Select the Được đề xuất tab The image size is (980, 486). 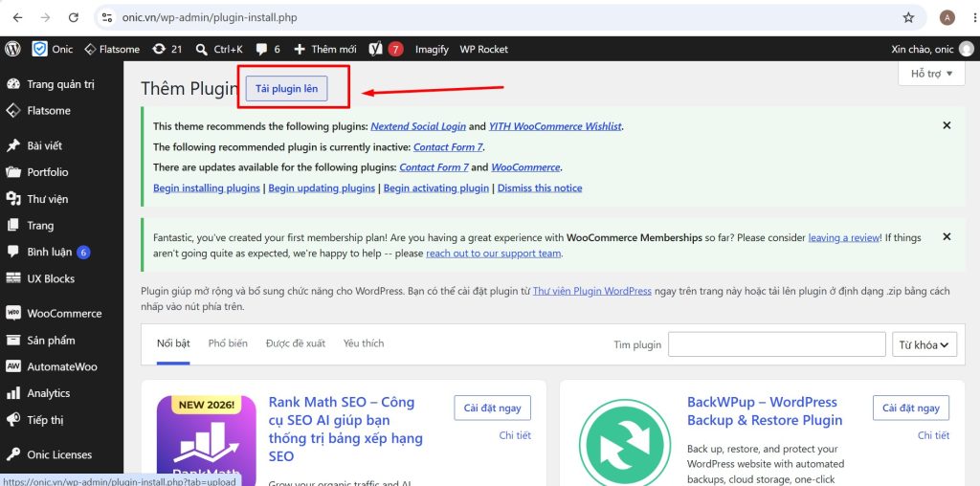(x=296, y=343)
